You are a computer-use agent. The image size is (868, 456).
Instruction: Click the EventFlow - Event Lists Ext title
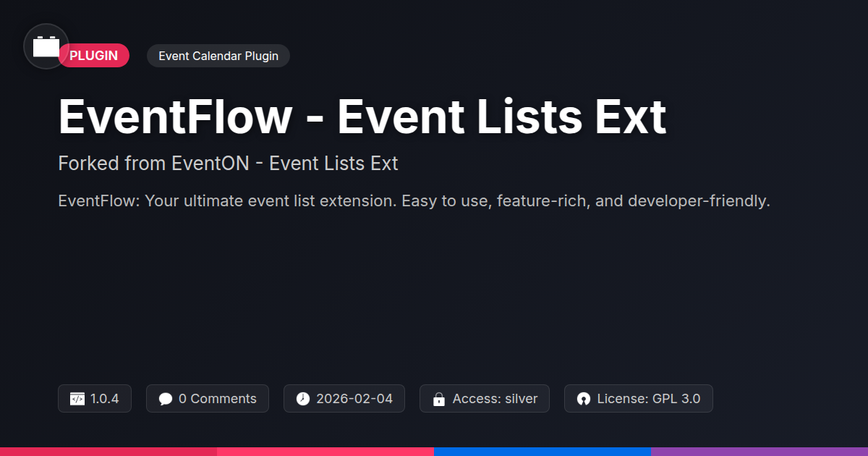pyautogui.click(x=362, y=116)
